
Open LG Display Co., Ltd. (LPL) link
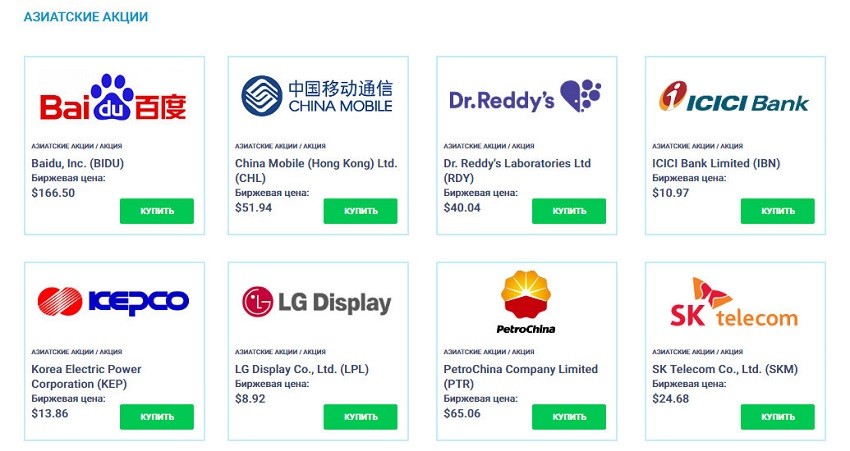point(301,369)
